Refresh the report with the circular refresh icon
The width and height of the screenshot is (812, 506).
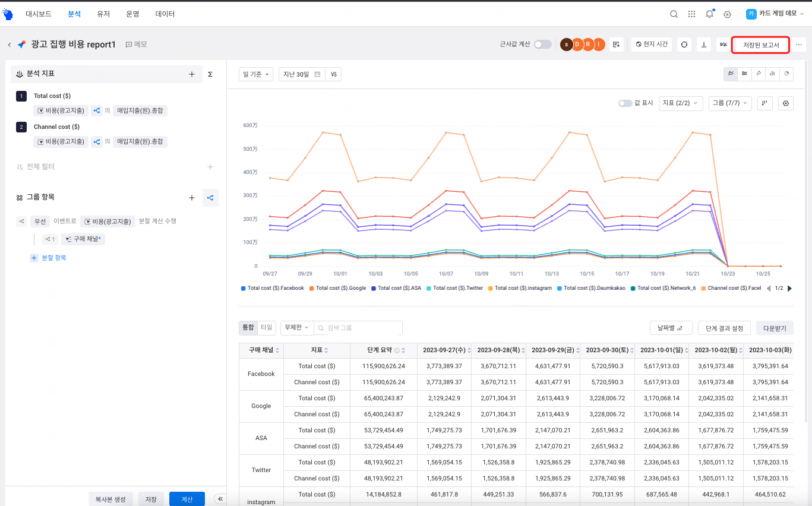[684, 45]
